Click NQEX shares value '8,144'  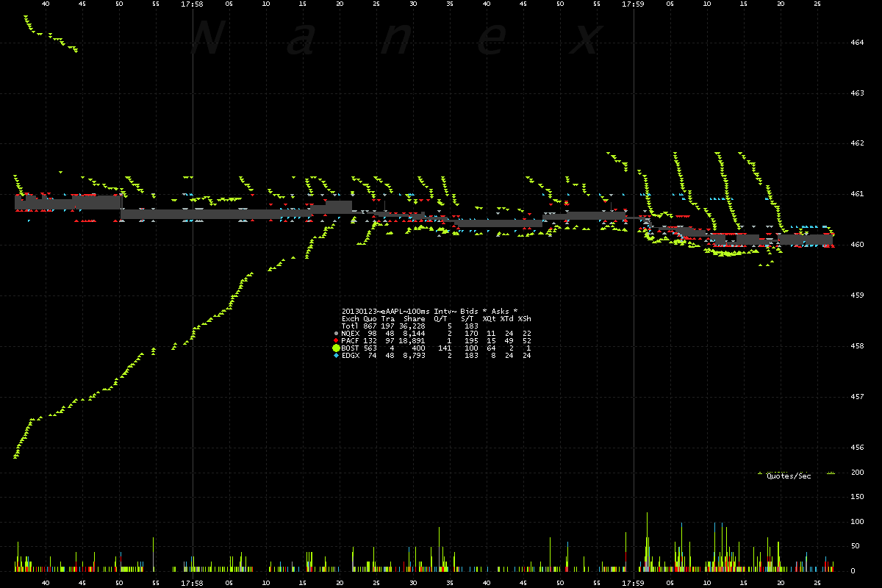point(415,334)
